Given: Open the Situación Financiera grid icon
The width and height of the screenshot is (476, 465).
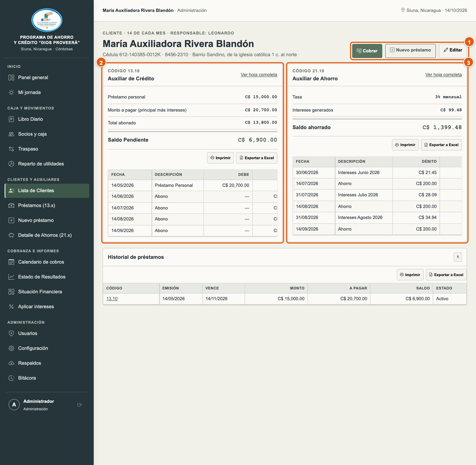Looking at the screenshot, I should pos(11,292).
